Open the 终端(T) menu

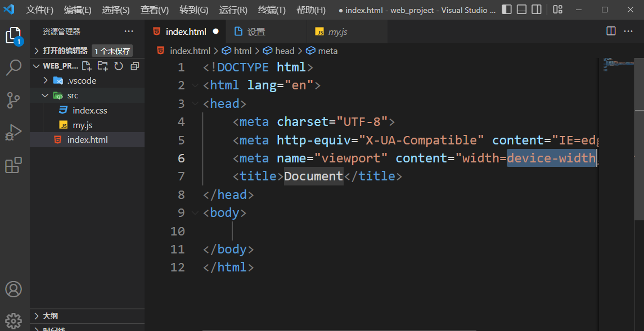coord(272,10)
